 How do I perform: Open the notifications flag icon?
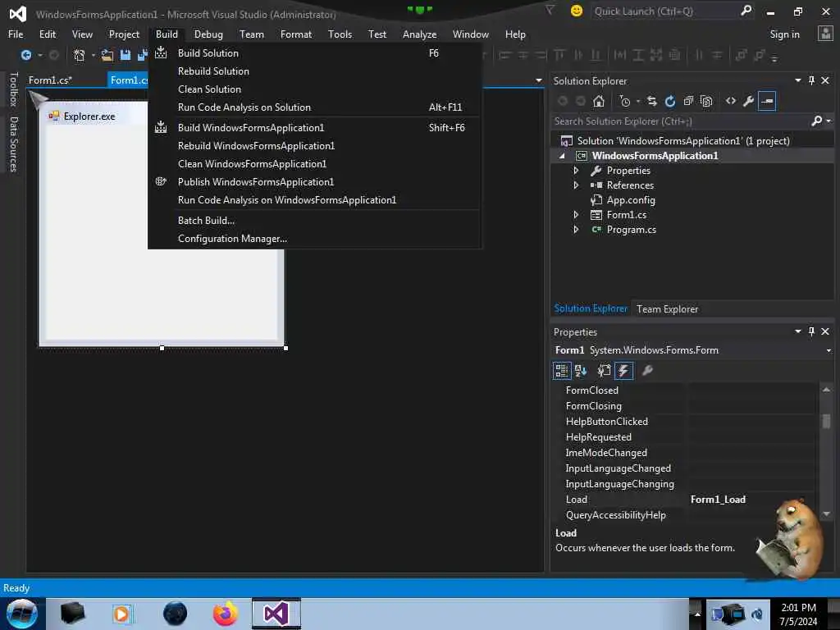[x=550, y=10]
